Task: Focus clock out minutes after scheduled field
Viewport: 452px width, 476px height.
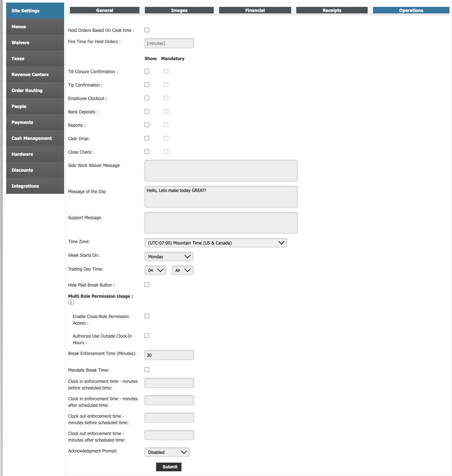Action: (x=169, y=435)
